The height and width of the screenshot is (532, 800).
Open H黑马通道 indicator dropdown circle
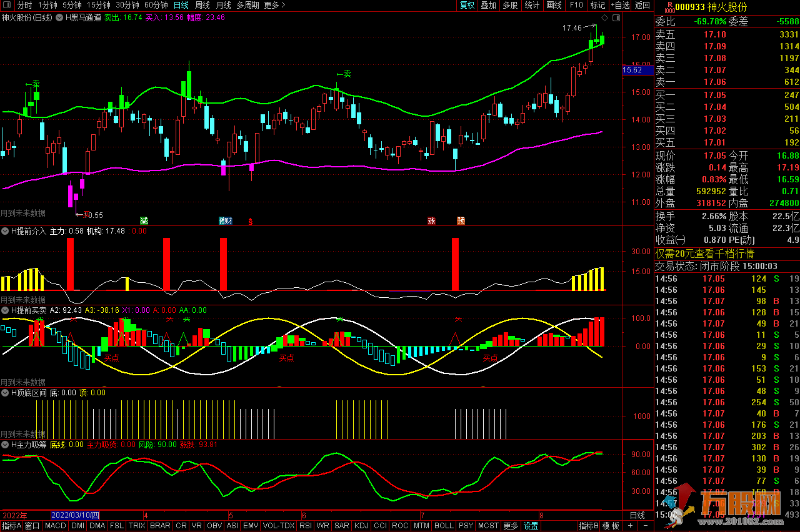point(60,17)
